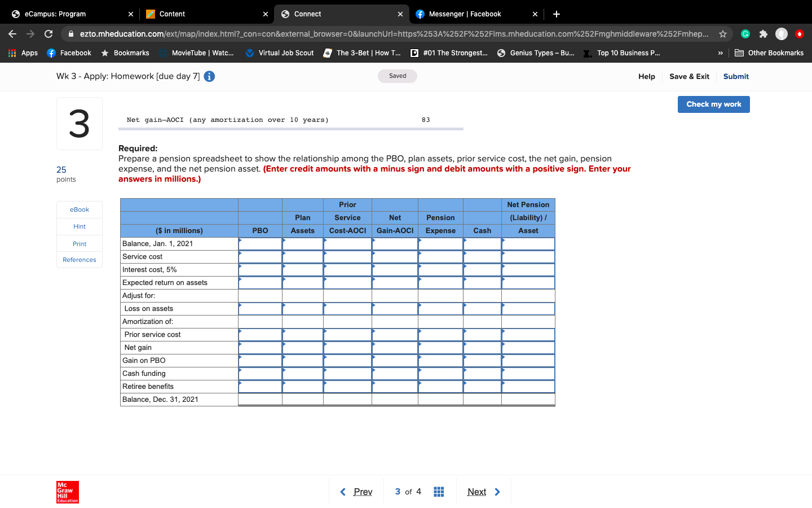Select the PBO cell for Gain on PBO
The image size is (812, 508).
[x=260, y=361]
